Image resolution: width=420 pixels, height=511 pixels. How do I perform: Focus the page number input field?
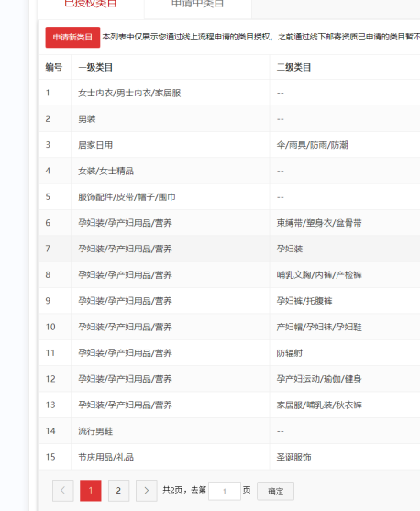[225, 491]
